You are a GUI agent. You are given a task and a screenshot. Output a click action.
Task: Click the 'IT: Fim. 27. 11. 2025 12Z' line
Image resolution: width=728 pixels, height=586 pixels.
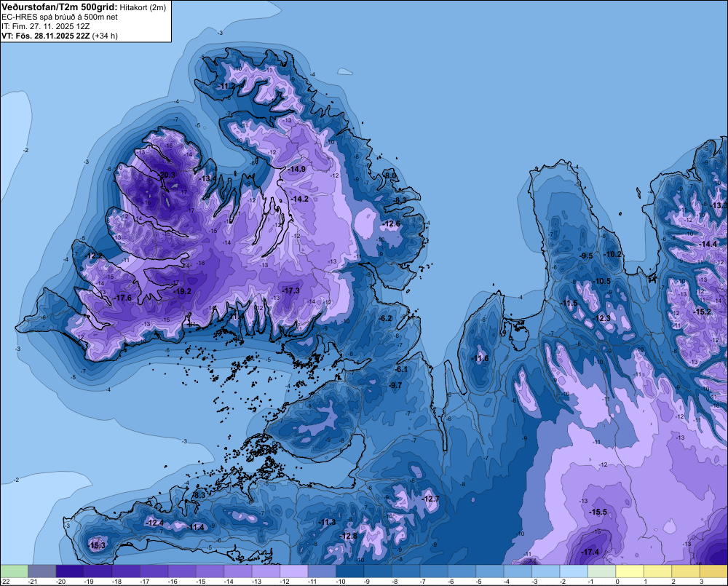pos(45,26)
